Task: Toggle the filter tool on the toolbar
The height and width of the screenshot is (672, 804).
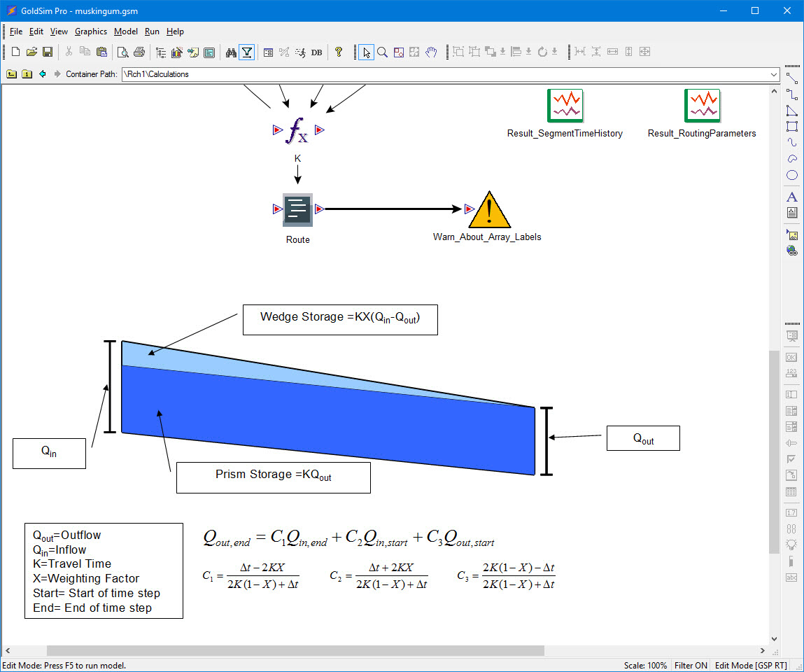Action: click(x=246, y=52)
